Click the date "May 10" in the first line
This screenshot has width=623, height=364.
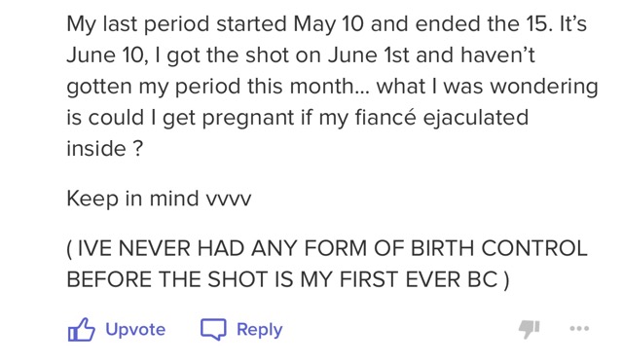coord(329,23)
